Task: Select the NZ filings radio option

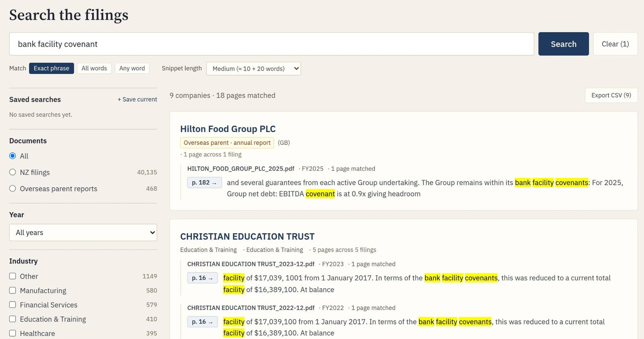Action: (13, 172)
